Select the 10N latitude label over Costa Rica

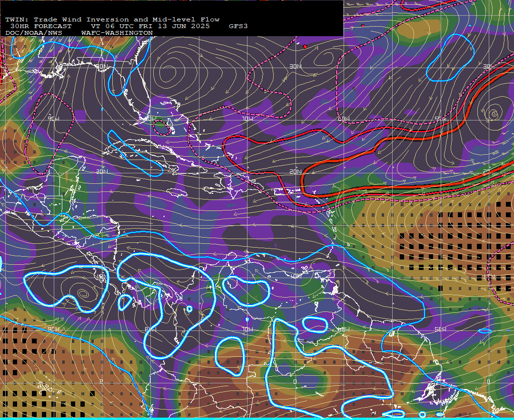click(102, 276)
